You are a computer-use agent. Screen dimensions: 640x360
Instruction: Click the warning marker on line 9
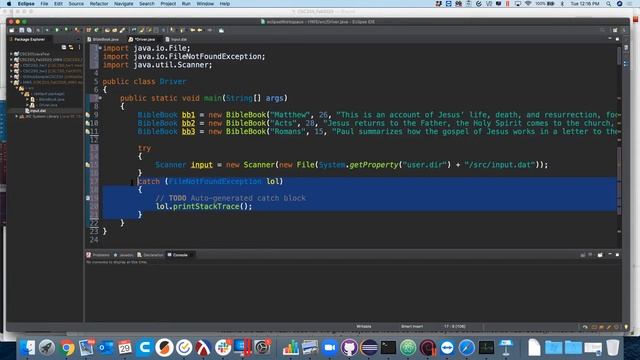[88, 115]
